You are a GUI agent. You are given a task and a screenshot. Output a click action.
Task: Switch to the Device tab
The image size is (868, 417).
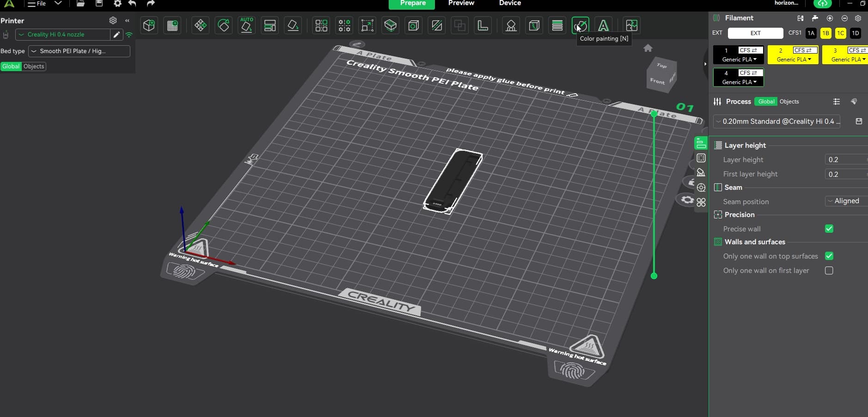coord(510,3)
